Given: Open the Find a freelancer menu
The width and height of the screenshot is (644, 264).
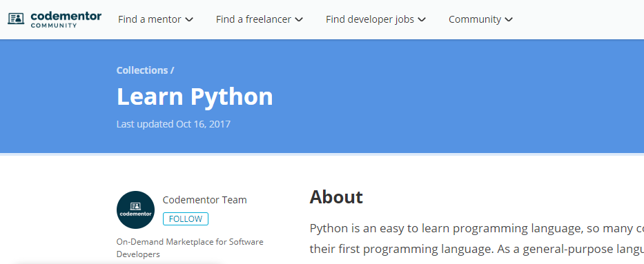Looking at the screenshot, I should [x=259, y=19].
